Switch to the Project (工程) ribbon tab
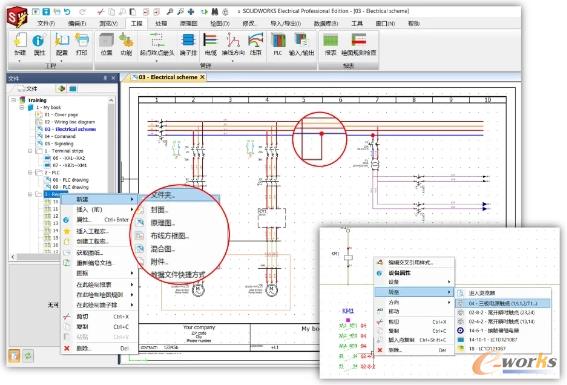This screenshot has height=385, width=567. tap(136, 23)
